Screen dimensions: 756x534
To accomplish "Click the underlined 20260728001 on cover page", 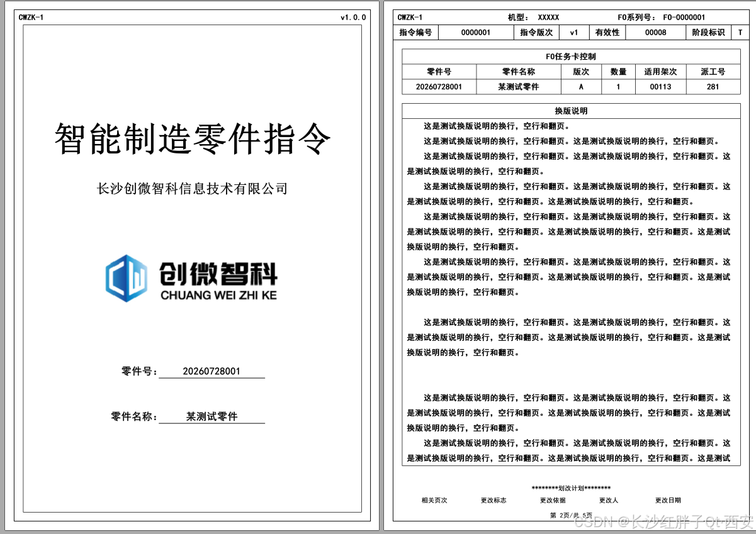I will (x=212, y=371).
